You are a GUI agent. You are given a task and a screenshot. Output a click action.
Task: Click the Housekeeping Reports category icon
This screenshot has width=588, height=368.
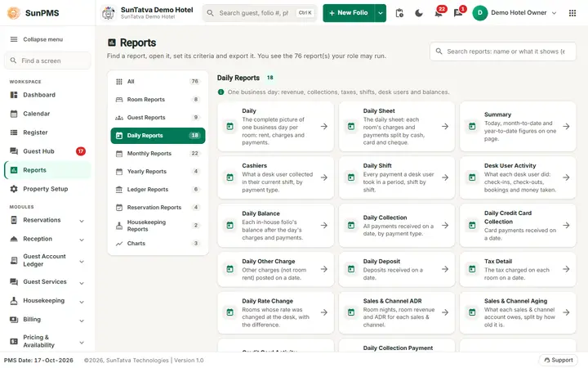[119, 226]
